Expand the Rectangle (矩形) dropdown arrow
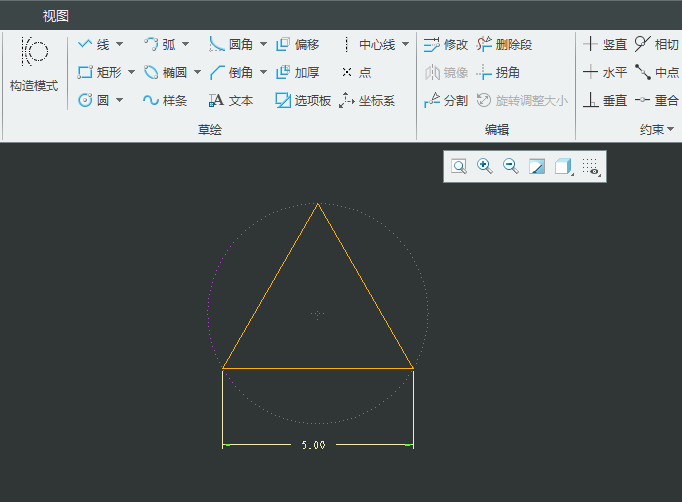Image resolution: width=682 pixels, height=502 pixels. click(131, 72)
